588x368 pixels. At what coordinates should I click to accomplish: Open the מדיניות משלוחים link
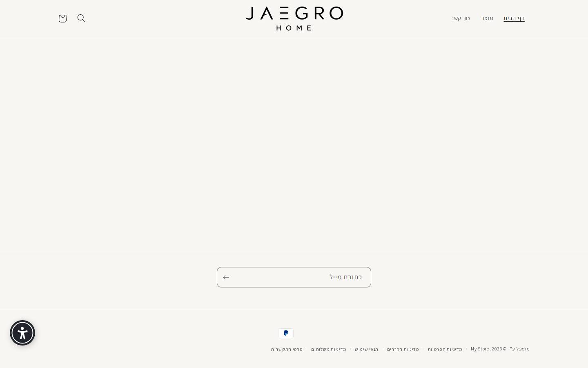[329, 349]
